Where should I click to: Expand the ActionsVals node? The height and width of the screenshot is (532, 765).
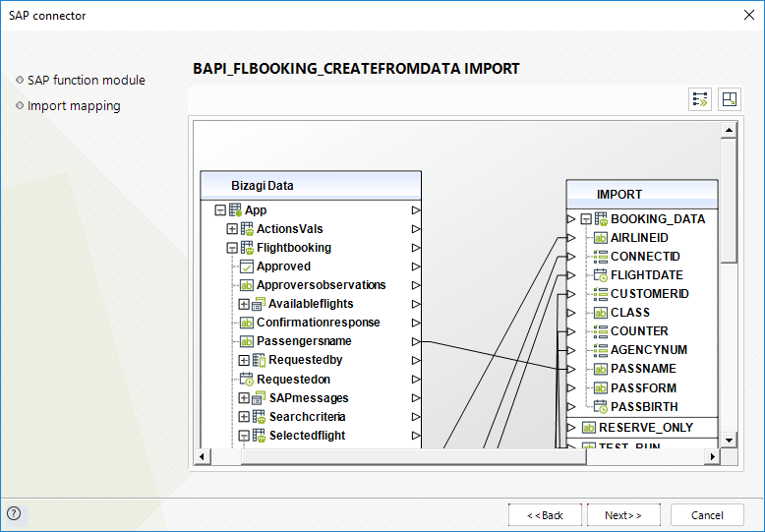click(232, 229)
